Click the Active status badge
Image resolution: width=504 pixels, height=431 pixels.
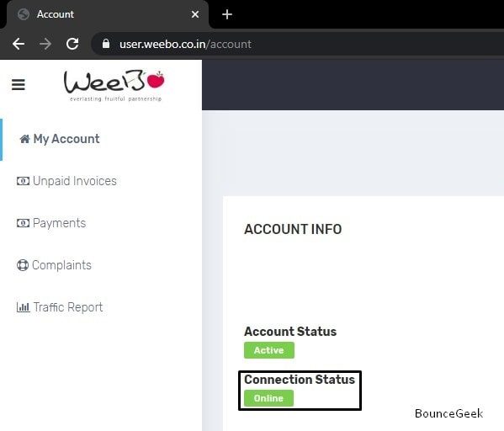pyautogui.click(x=269, y=350)
